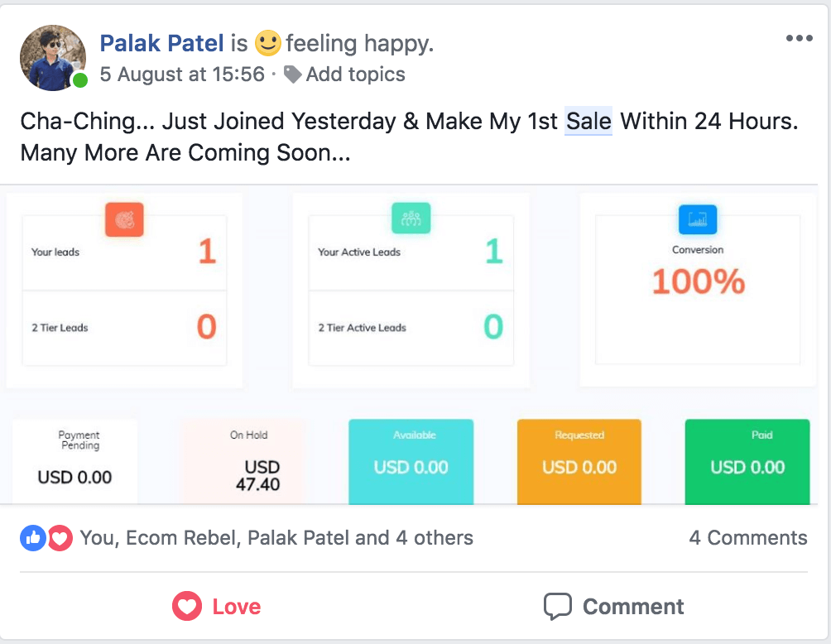Click the orange Requested balance card
The width and height of the screenshot is (831, 644).
pos(579,461)
